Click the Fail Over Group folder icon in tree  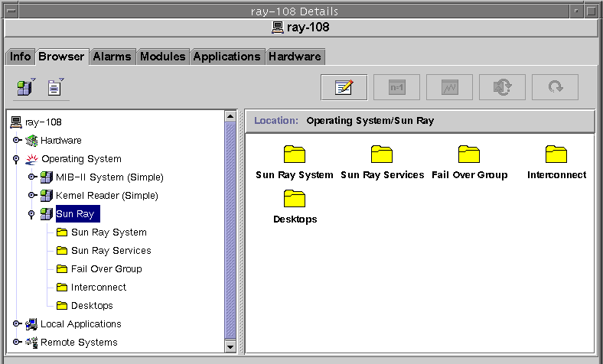[62, 268]
